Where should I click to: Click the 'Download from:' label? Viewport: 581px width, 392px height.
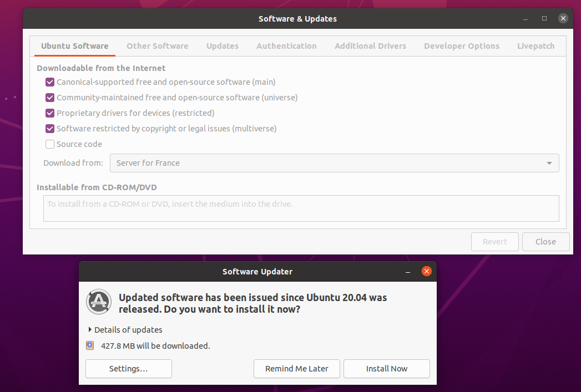coord(73,163)
